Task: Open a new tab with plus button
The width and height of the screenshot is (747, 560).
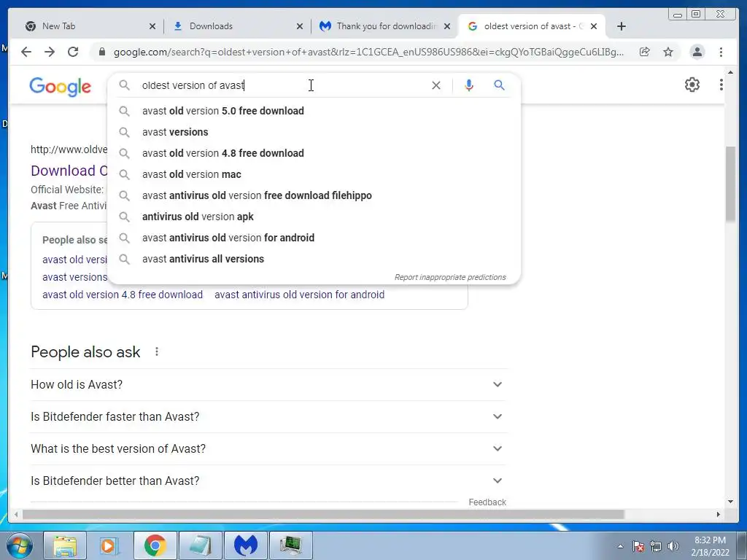Action: click(622, 26)
